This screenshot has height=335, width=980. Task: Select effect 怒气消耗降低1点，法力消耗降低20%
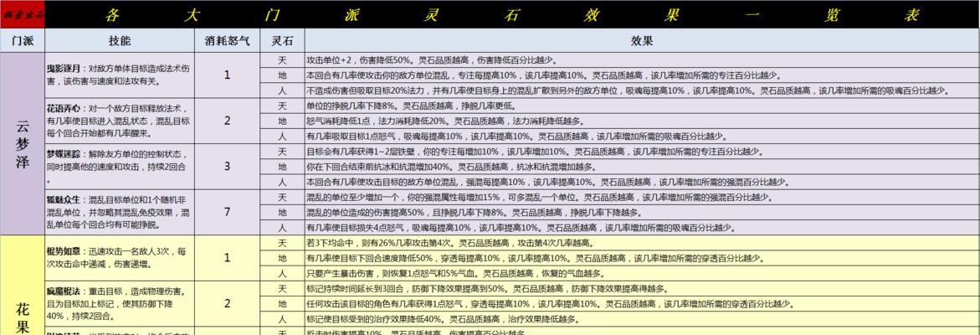pyautogui.click(x=642, y=121)
